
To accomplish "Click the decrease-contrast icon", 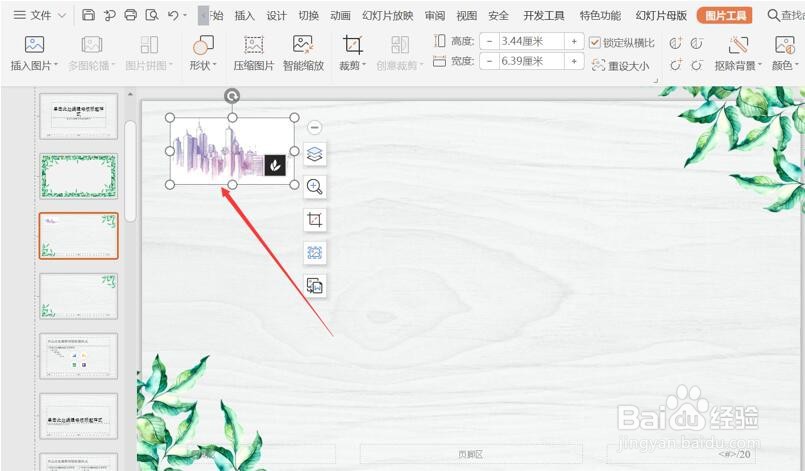I will 697,65.
